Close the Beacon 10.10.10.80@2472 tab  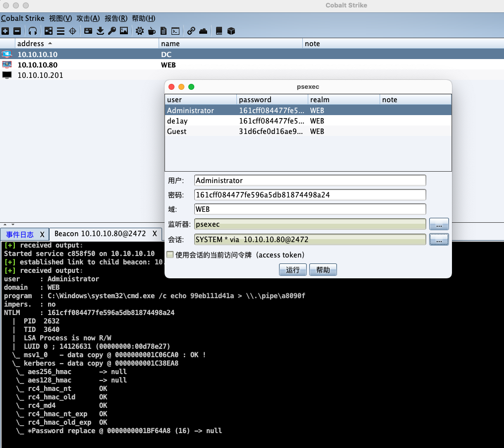(x=155, y=234)
